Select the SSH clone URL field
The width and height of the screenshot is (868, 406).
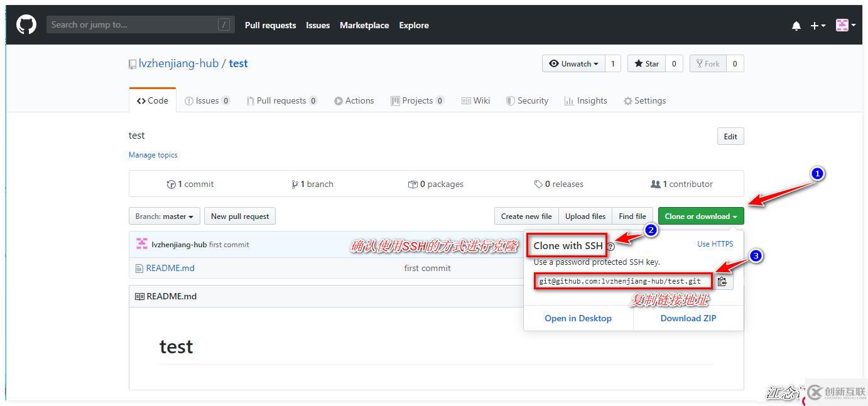click(x=622, y=281)
